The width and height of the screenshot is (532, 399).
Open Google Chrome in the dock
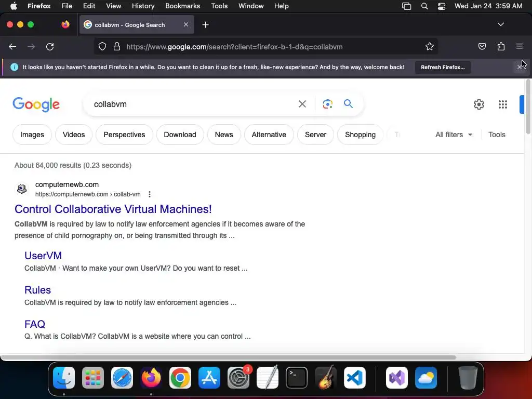pos(180,378)
